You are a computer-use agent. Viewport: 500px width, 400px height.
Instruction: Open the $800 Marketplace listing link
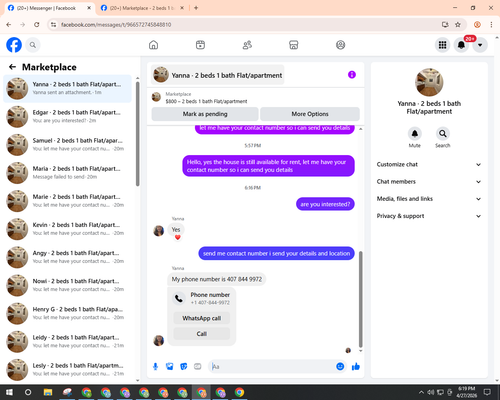coord(206,101)
